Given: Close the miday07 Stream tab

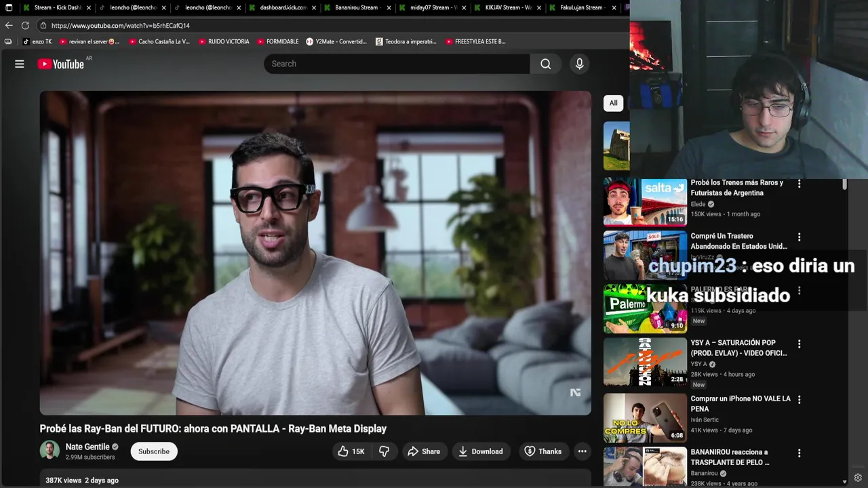Looking at the screenshot, I should click(464, 8).
